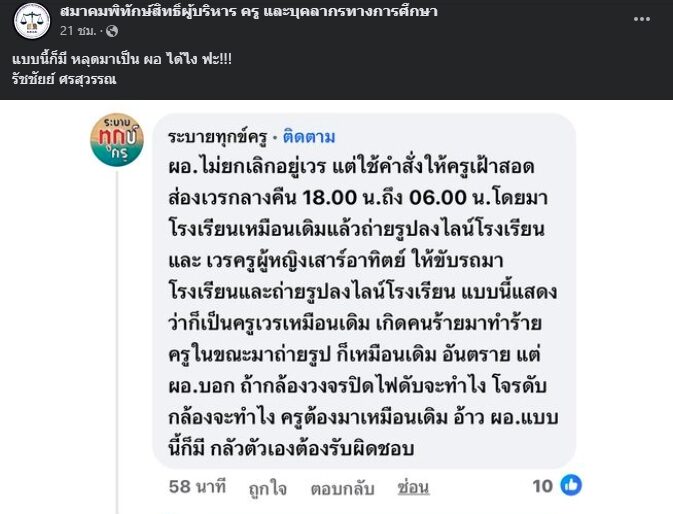
Task: Open the comment's 58 นาที timestamp
Action: tap(197, 487)
